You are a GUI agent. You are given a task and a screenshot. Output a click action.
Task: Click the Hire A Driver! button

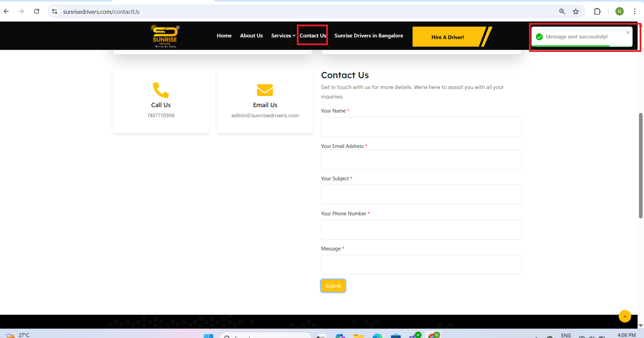(x=447, y=37)
